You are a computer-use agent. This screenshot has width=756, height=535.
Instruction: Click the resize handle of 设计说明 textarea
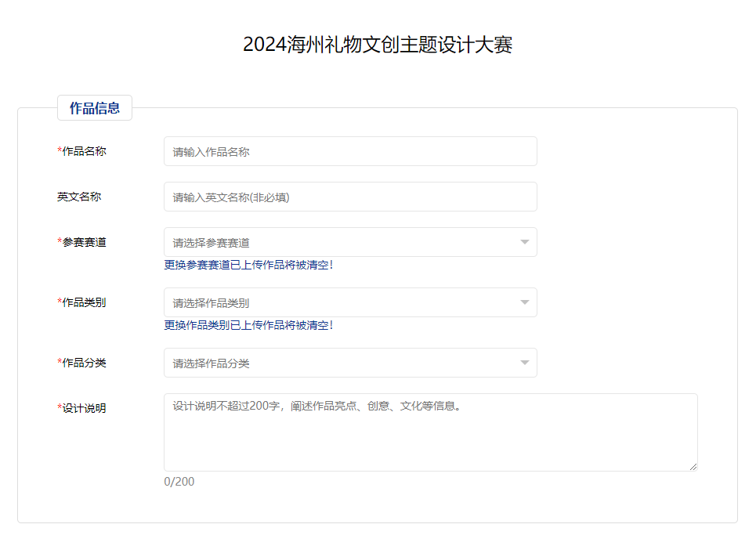693,467
